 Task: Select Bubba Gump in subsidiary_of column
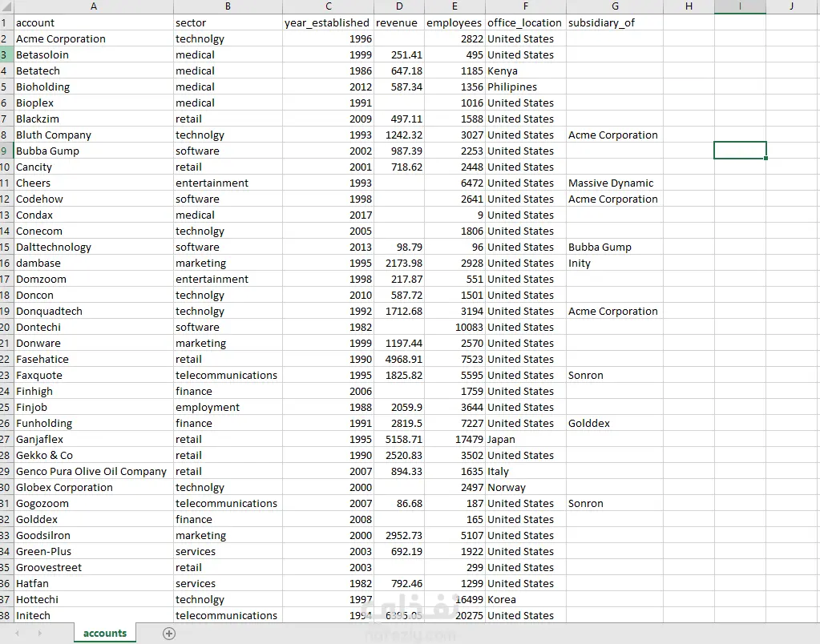(615, 248)
